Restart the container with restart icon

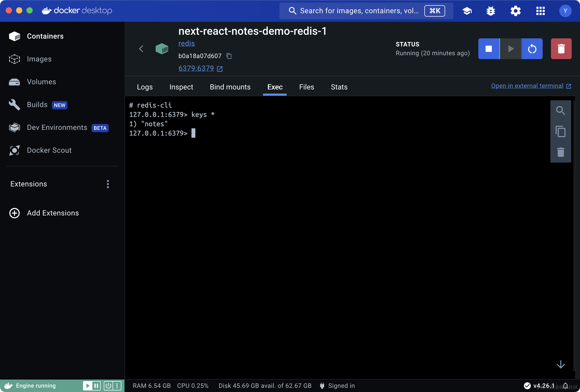[532, 49]
